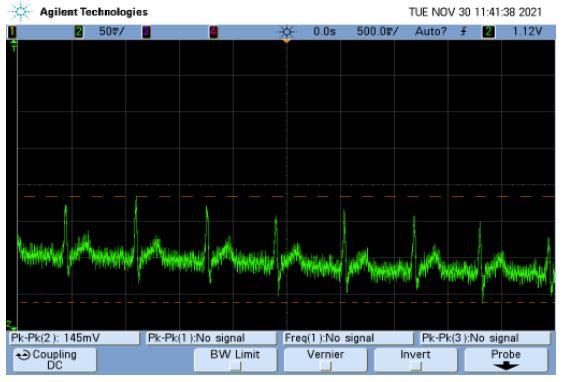Select green channel 2 indicator
The width and height of the screenshot is (567, 382).
pos(78,32)
